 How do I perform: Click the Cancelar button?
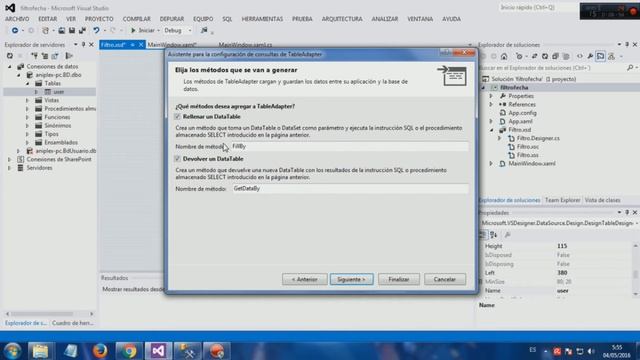point(444,280)
